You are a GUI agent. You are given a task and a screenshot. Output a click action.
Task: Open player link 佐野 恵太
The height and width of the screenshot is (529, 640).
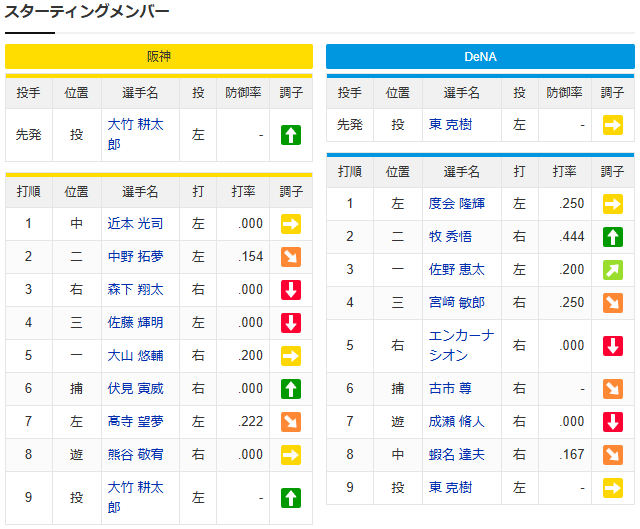pos(456,270)
